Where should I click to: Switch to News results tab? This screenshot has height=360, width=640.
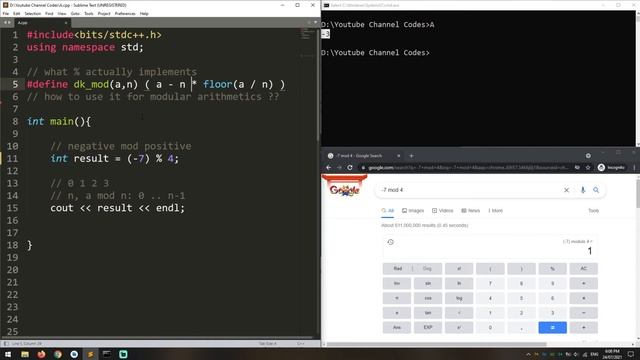pos(471,211)
